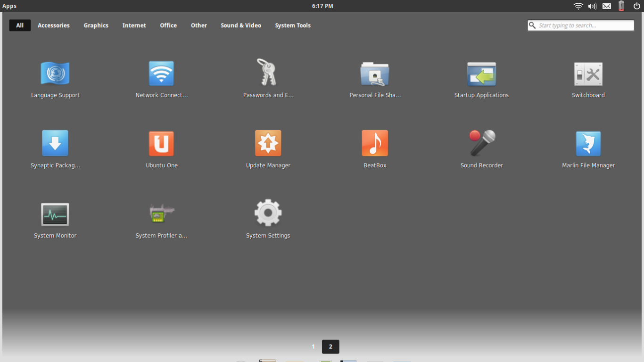Launch Sound Recorder
Screen dimensions: 644x362
tap(481, 143)
